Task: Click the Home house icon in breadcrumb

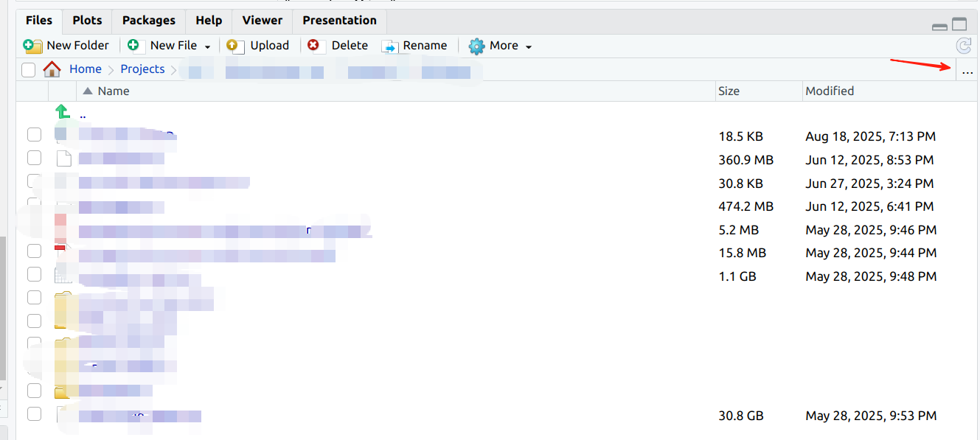Action: tap(52, 69)
